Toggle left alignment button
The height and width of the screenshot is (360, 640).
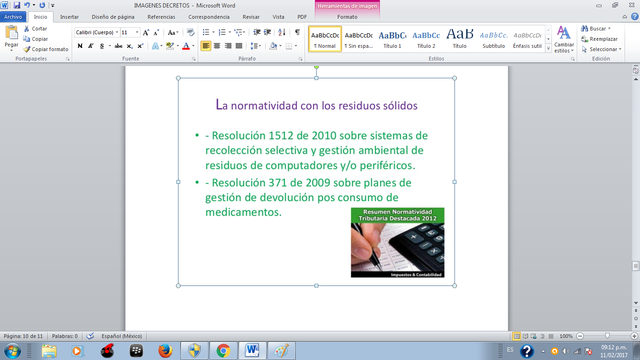[x=206, y=46]
